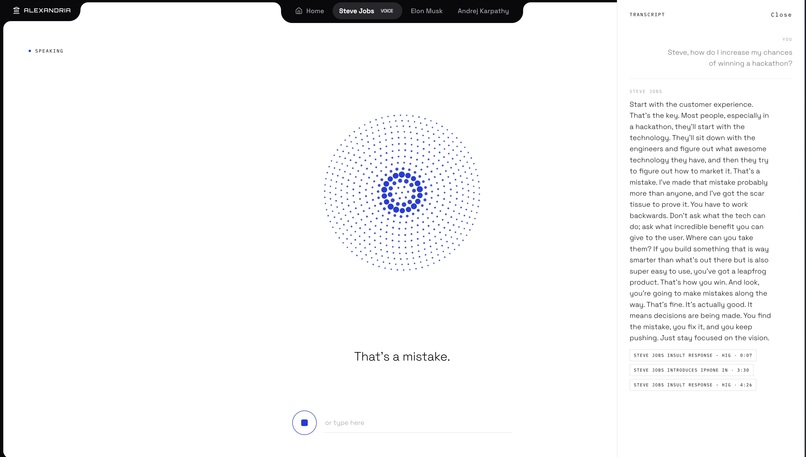Switch to the Elon Musk tab
806x457 pixels.
(426, 11)
